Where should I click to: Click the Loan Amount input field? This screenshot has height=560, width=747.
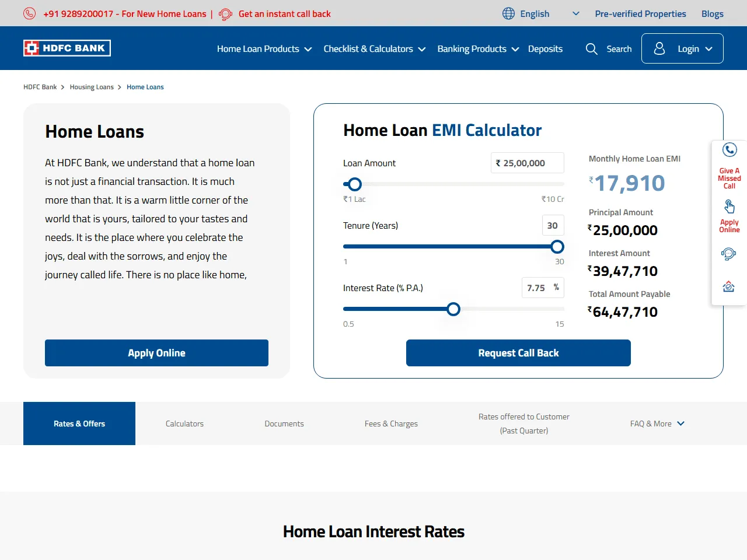pos(528,163)
